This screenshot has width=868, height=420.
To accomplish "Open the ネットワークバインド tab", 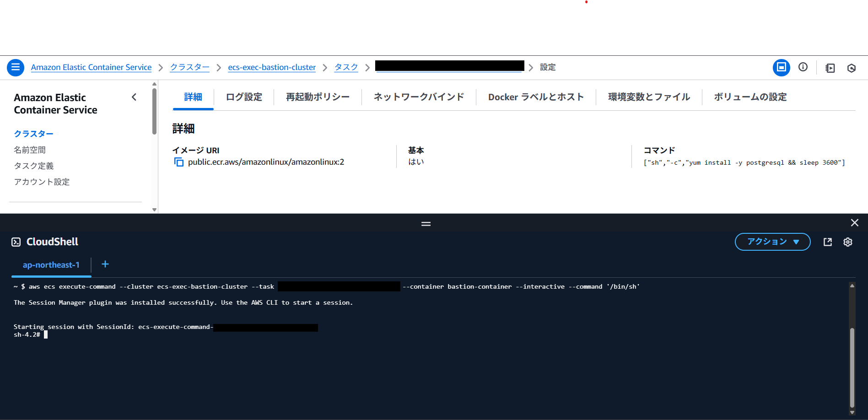I will coord(419,97).
